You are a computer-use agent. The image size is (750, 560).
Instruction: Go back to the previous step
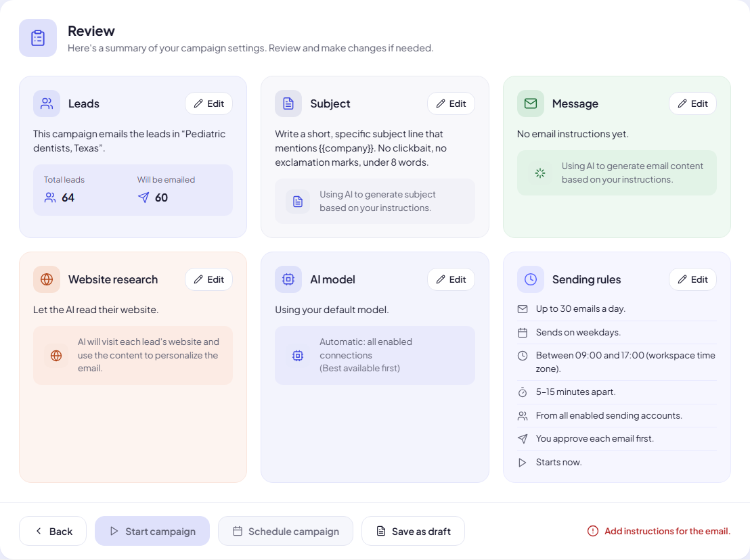pos(53,531)
